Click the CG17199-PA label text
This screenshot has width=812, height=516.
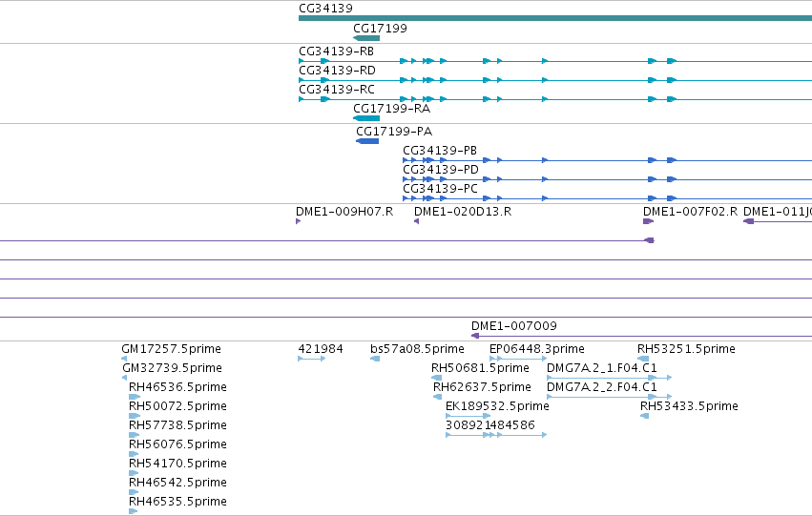pyautogui.click(x=394, y=132)
